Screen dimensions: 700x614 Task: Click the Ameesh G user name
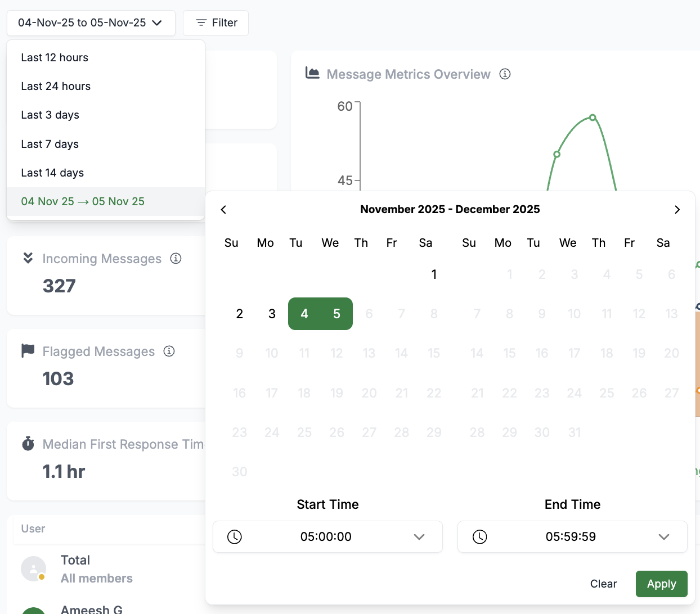pos(92,609)
